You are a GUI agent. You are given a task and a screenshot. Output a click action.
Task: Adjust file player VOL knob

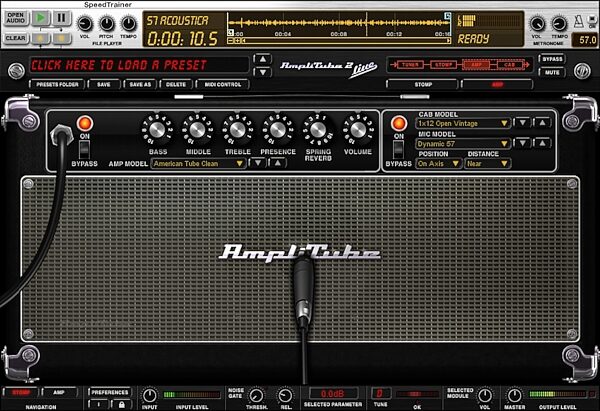(x=85, y=24)
